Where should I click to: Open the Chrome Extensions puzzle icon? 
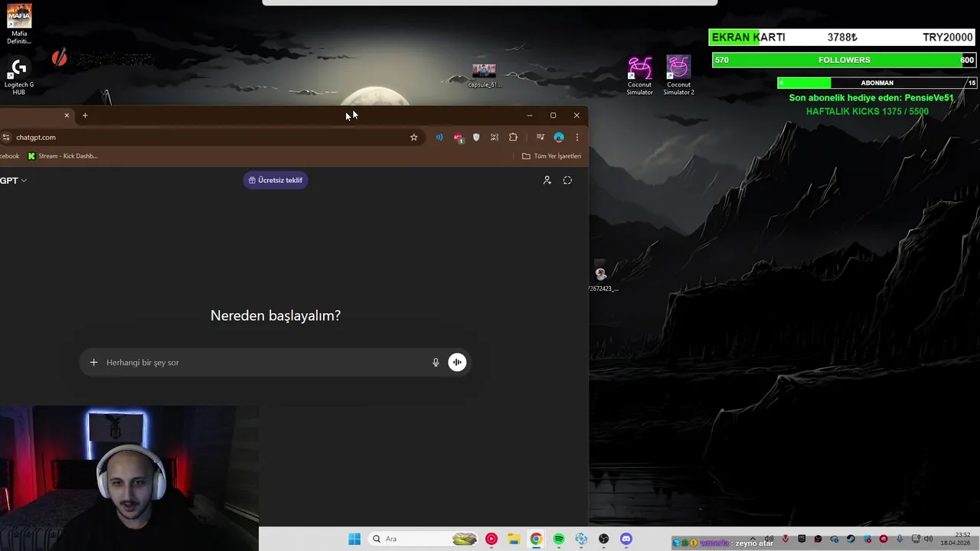click(x=513, y=137)
